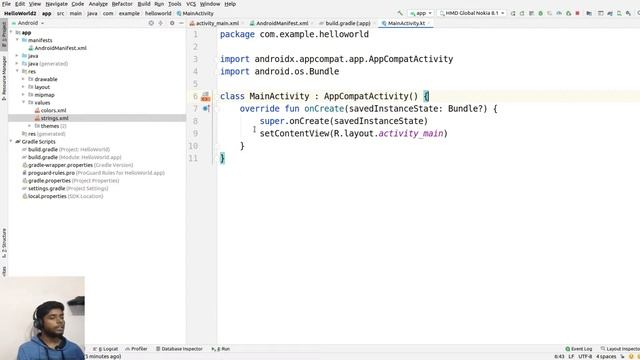640x360 pixels.
Task: Select build.gradle (Module: HelloWorld.app)
Action: pos(72,157)
